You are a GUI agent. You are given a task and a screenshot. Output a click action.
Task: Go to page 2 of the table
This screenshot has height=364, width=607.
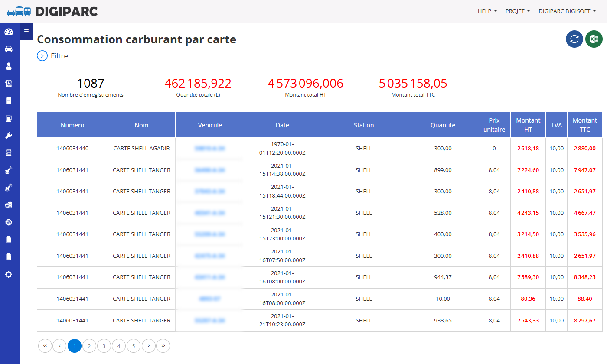[89, 346]
